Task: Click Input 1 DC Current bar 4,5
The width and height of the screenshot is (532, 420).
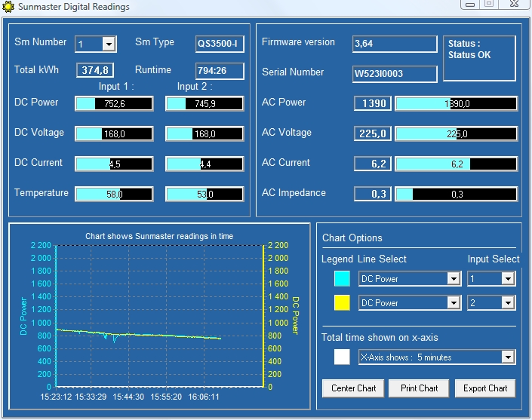Action: [114, 164]
